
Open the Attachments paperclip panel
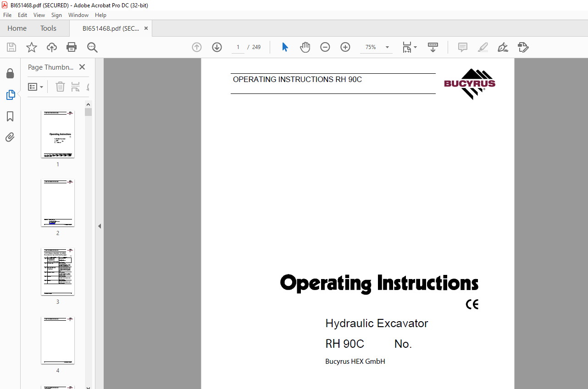point(10,137)
